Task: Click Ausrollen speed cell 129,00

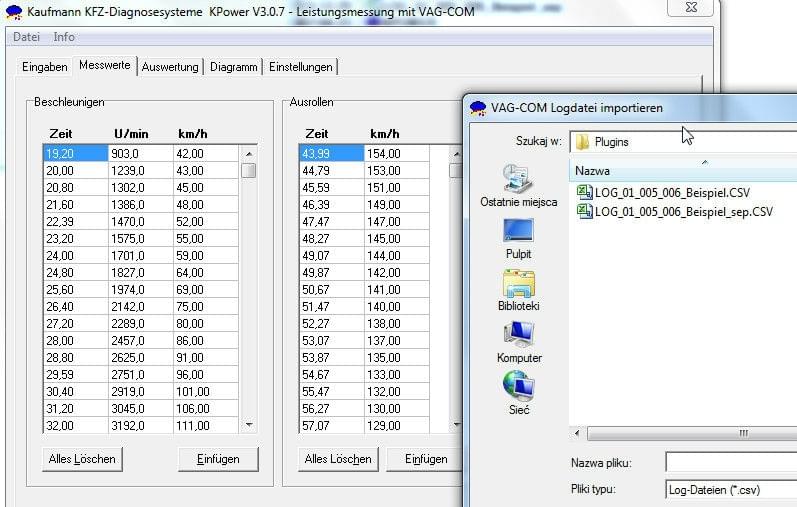Action: (x=397, y=426)
